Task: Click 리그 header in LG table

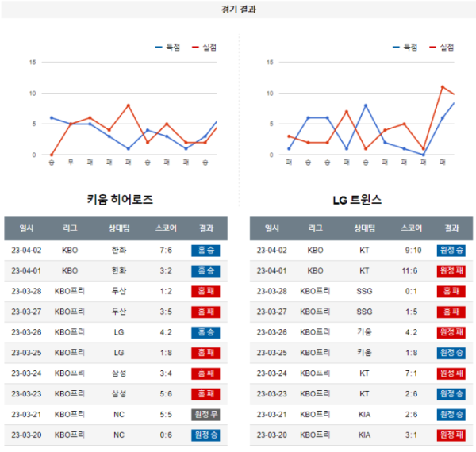Action: pyautogui.click(x=316, y=228)
